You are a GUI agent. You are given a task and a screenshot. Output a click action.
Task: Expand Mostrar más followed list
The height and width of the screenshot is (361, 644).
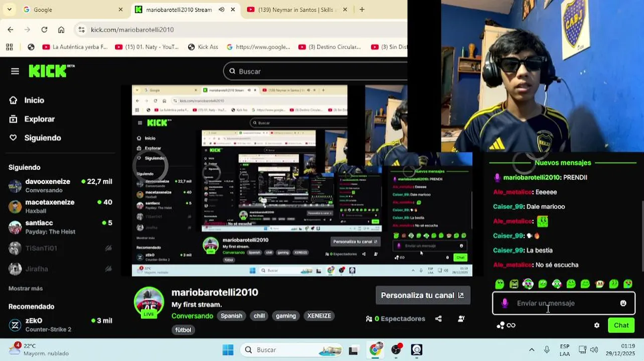26,288
